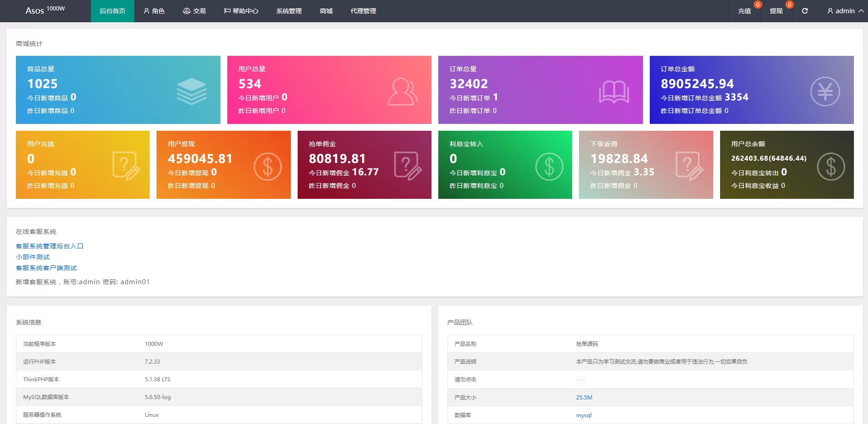
Task: Open the 代理管理 menu
Action: 363,11
